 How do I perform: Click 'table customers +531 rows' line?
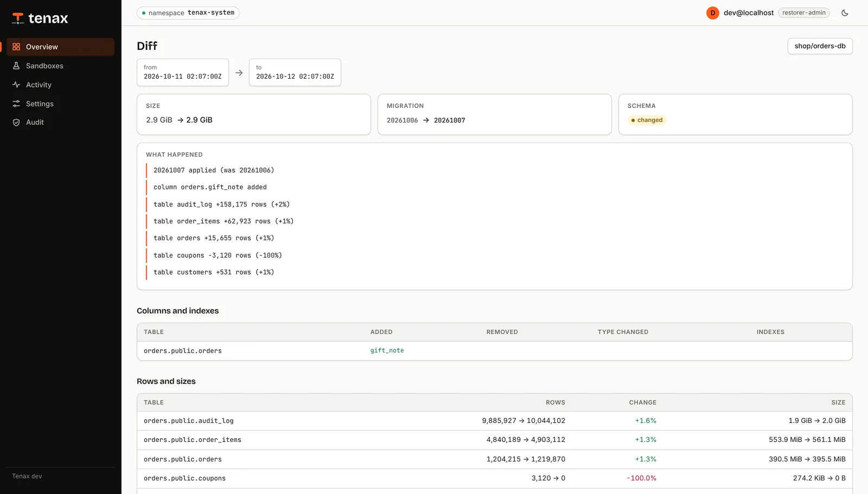coord(214,272)
